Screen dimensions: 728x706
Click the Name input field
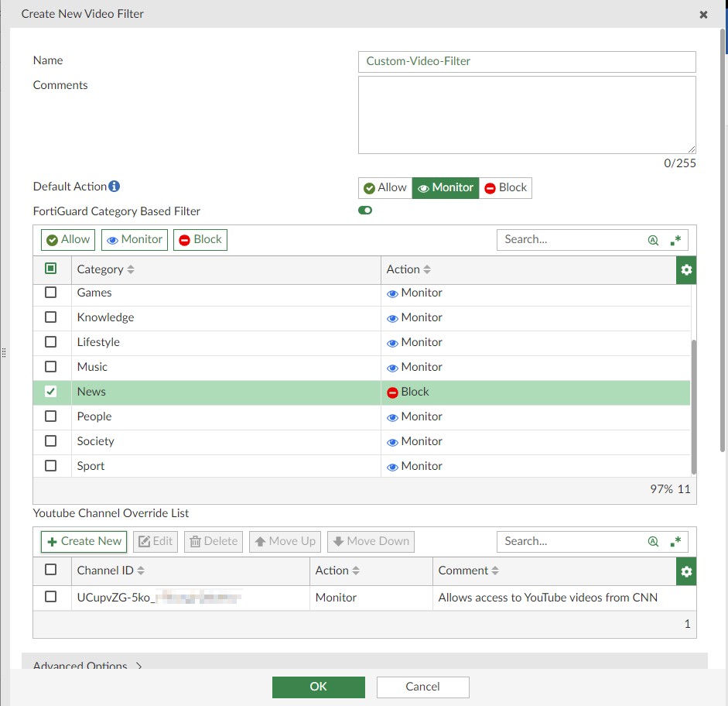(x=527, y=62)
